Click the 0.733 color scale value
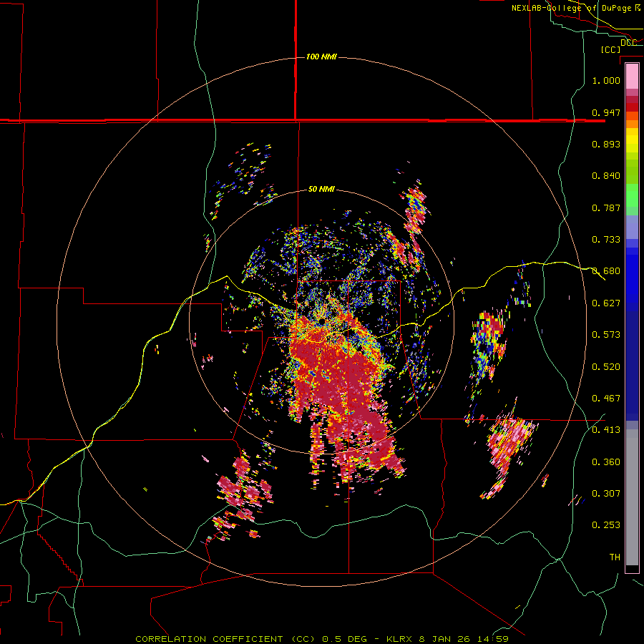The image size is (644, 644). point(606,240)
